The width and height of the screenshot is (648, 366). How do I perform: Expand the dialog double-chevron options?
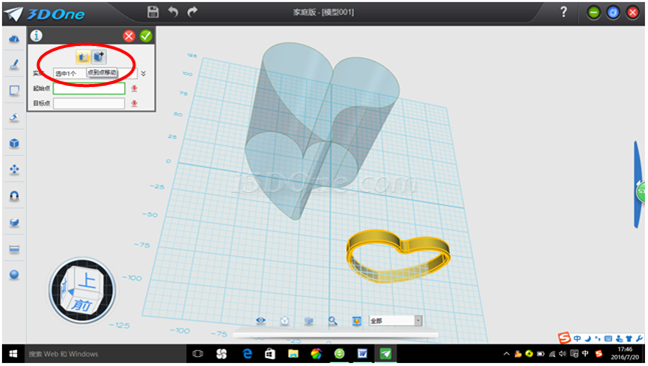click(143, 74)
